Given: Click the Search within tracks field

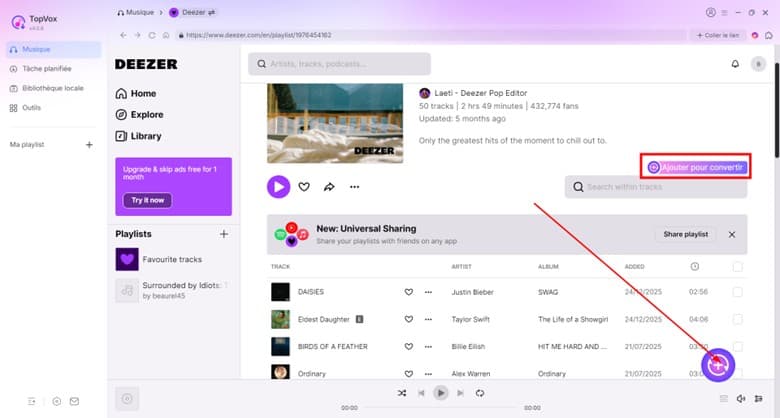Looking at the screenshot, I should point(656,187).
